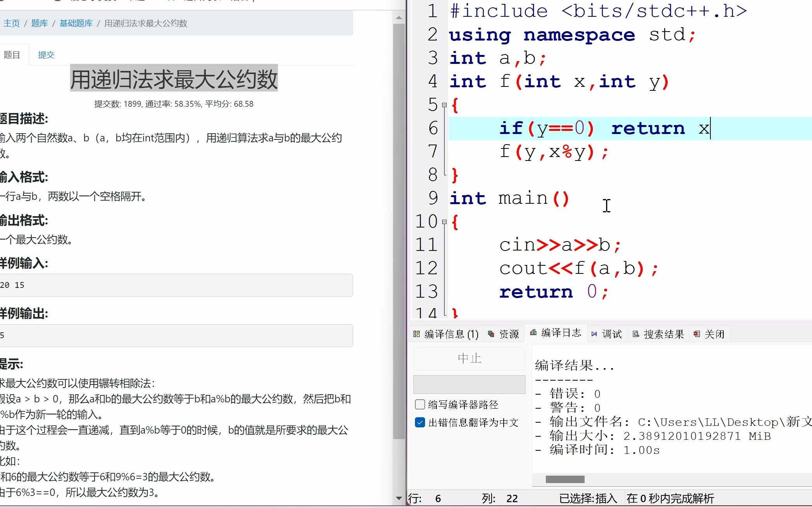This screenshot has height=508, width=812.
Task: Open the 编译信息 tab icon
Action: coord(417,334)
